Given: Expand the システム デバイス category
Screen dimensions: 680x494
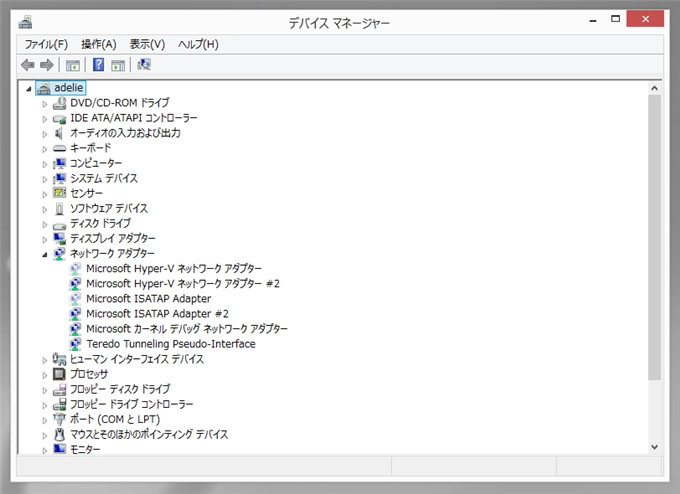Looking at the screenshot, I should (x=44, y=179).
